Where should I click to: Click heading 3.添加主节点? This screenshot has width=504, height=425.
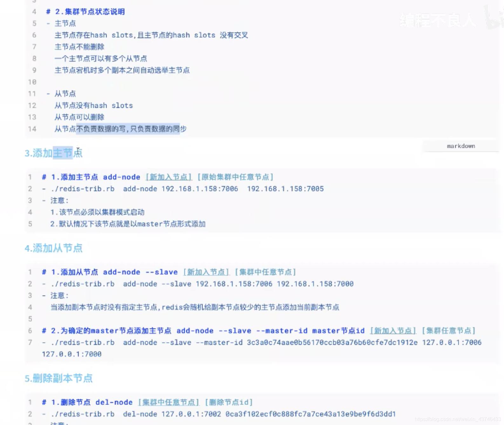tap(54, 153)
